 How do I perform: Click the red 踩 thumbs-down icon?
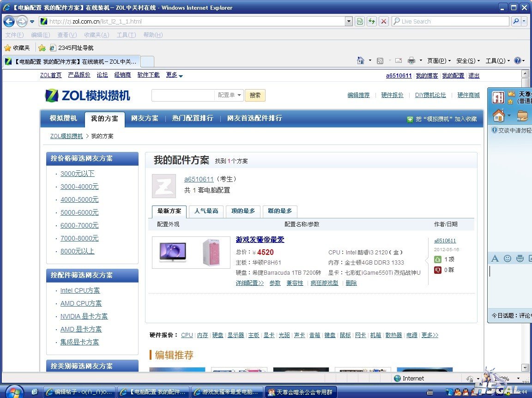[x=438, y=270]
